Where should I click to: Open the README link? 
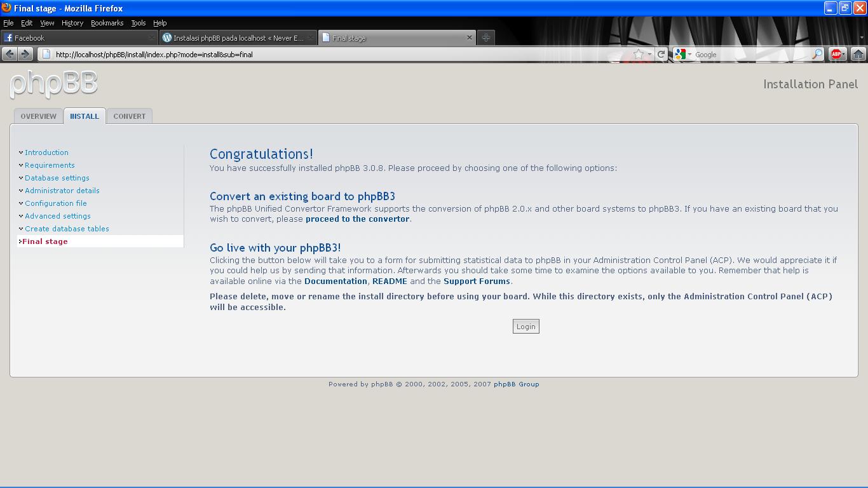click(x=390, y=281)
